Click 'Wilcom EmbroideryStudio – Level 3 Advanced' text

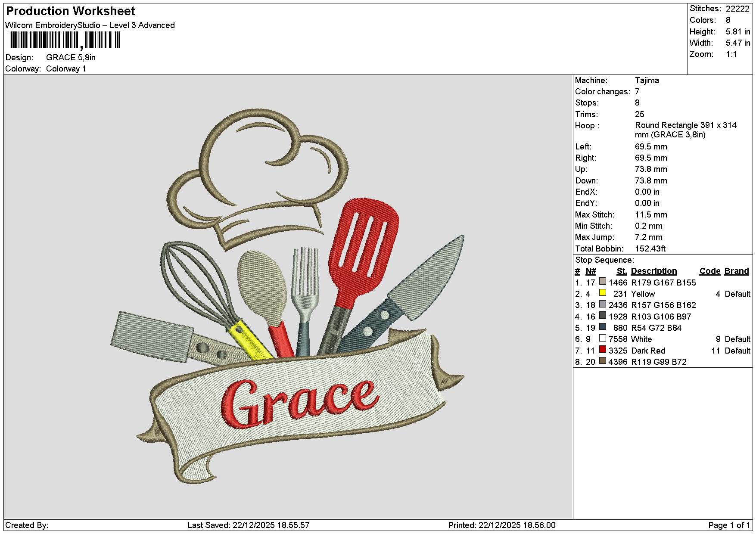tap(90, 25)
